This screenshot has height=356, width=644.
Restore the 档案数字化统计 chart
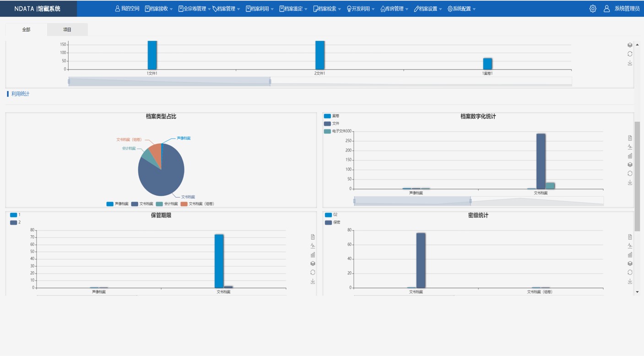630,173
